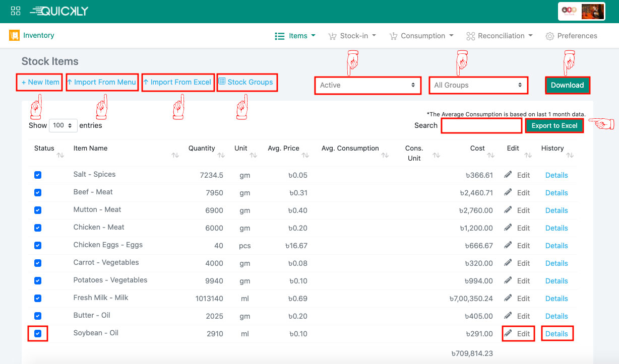The image size is (619, 364).
Task: Expand the All Groups filter dropdown
Action: (478, 85)
